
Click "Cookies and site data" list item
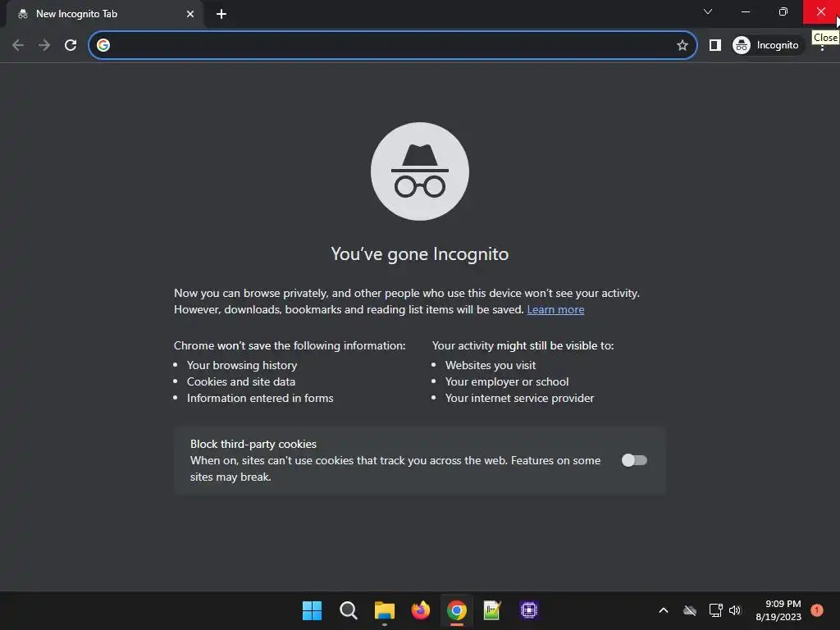[241, 382]
